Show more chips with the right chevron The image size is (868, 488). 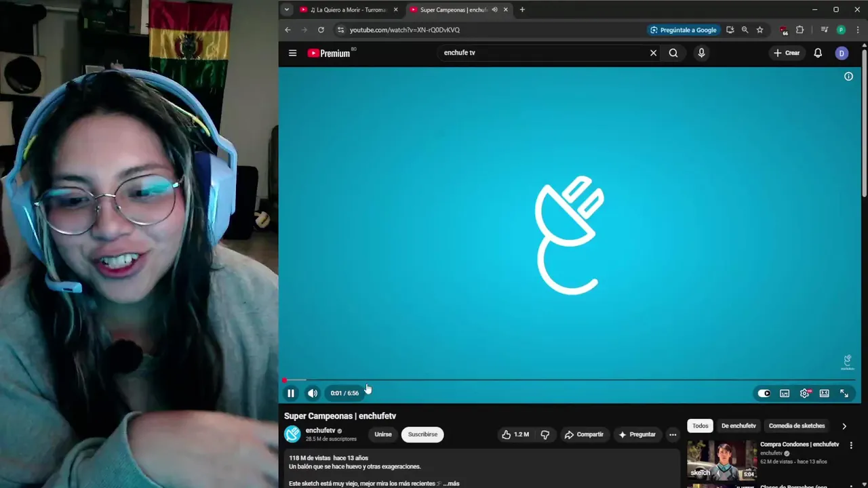coord(844,426)
